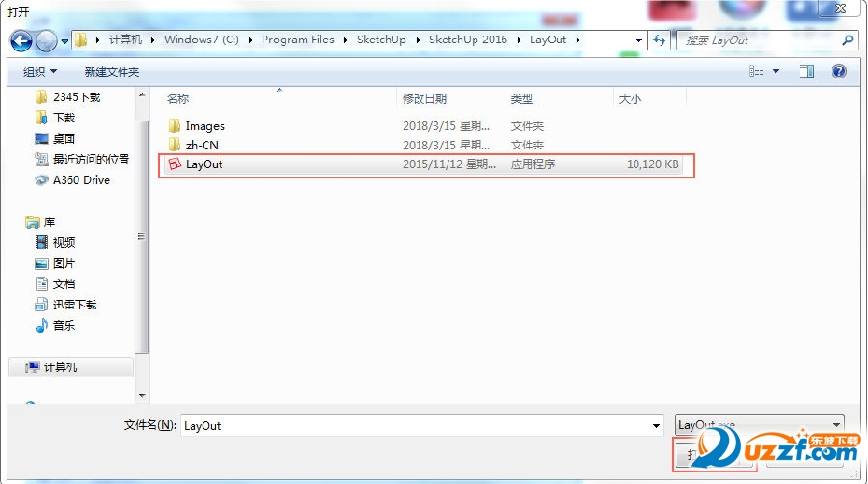
Task: Expand the file name combo box dropdown
Action: 655,425
